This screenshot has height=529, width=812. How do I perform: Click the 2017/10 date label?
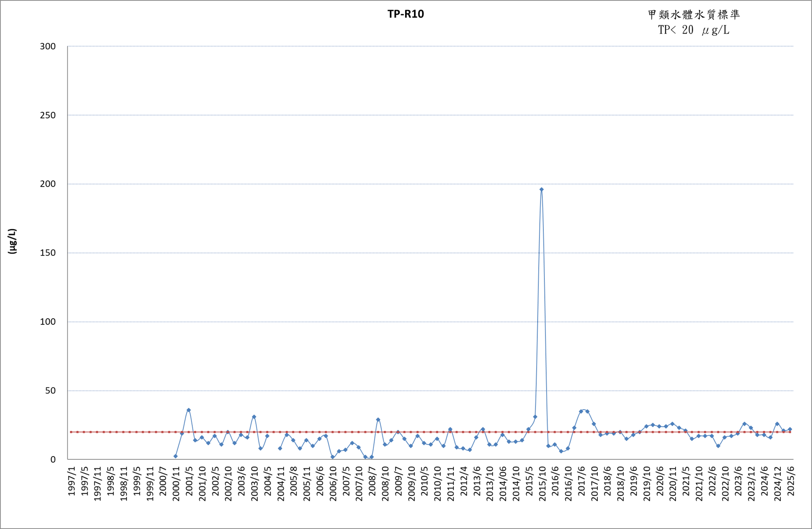point(595,484)
